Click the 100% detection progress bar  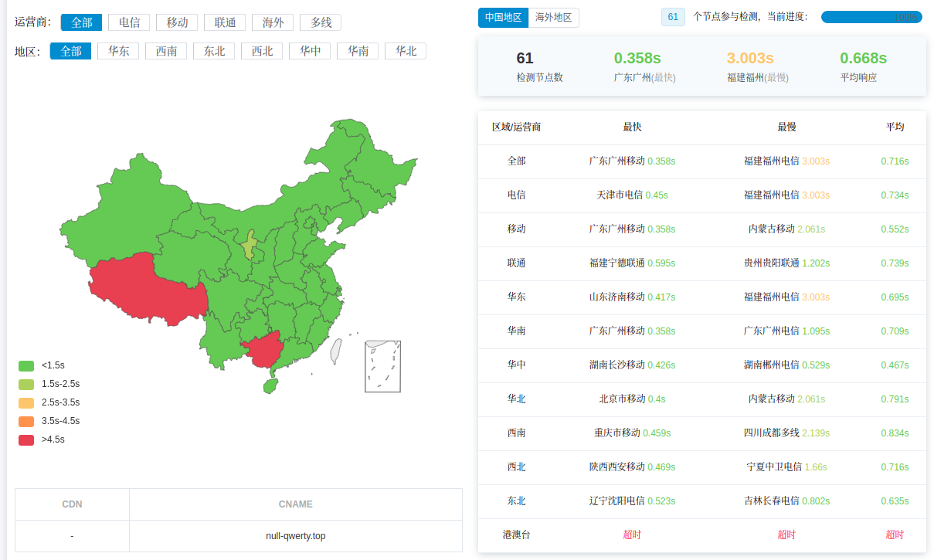[871, 17]
